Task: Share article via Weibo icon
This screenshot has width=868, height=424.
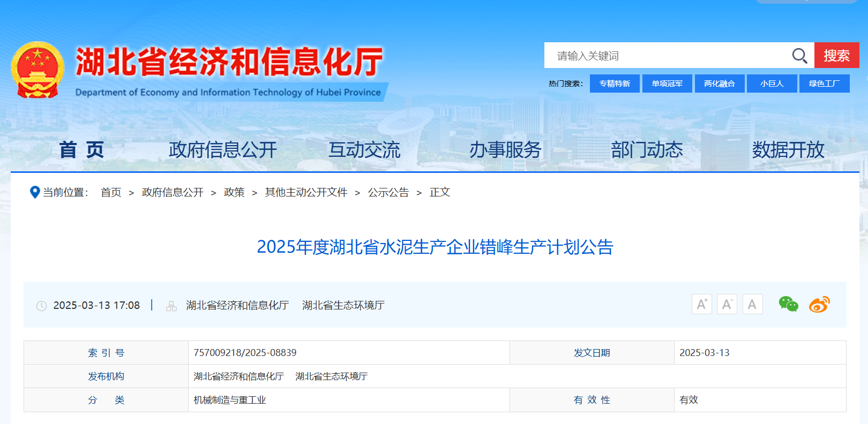Action: 819,304
